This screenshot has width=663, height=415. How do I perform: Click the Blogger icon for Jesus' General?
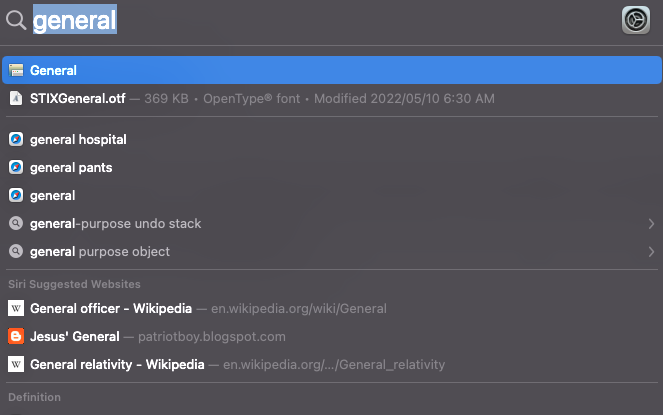point(16,336)
